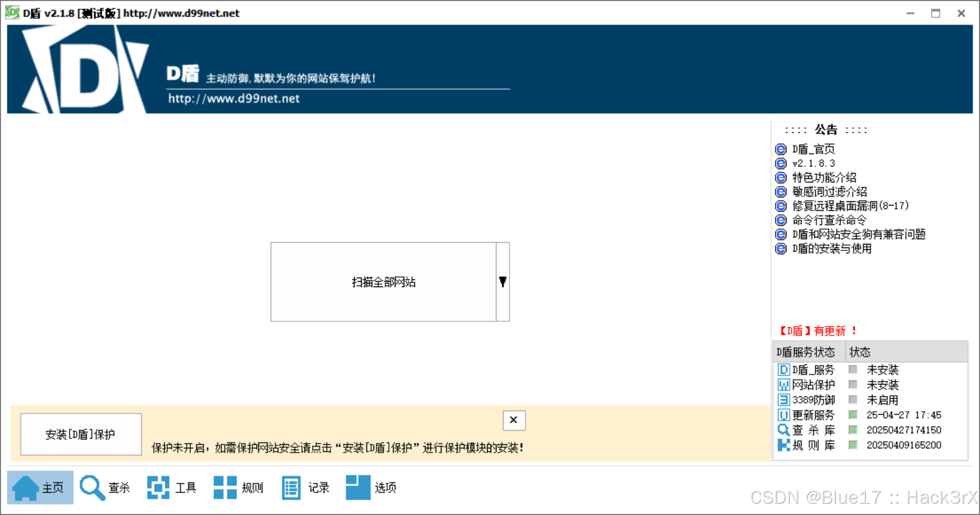Screen dimensions: 980x515
Task: Click the title bar application icon
Action: (12, 12)
